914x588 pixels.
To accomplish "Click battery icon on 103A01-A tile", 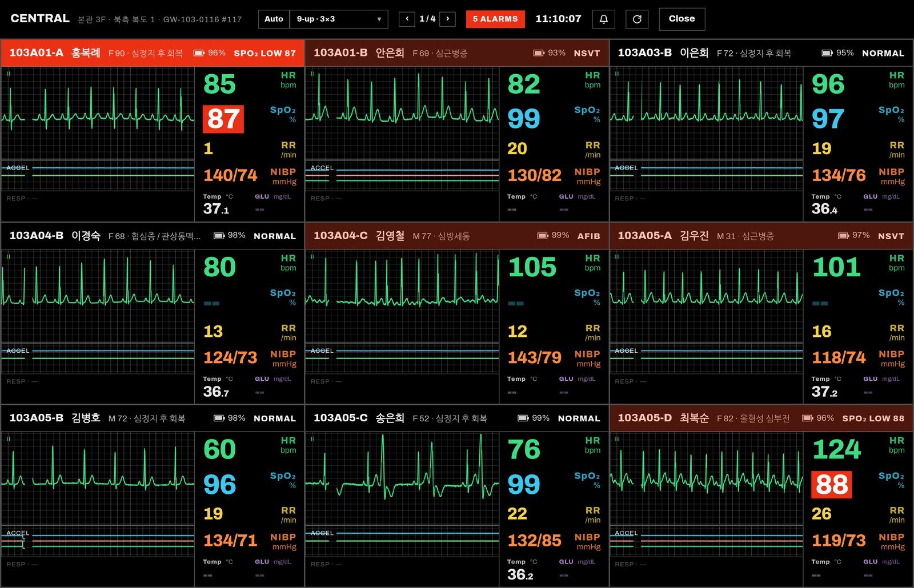I will tap(199, 53).
